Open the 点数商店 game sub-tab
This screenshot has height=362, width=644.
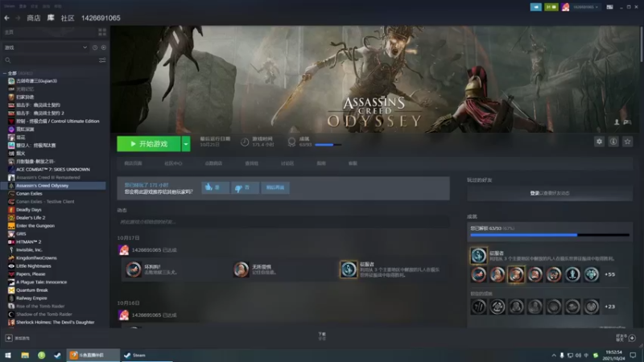tap(213, 163)
